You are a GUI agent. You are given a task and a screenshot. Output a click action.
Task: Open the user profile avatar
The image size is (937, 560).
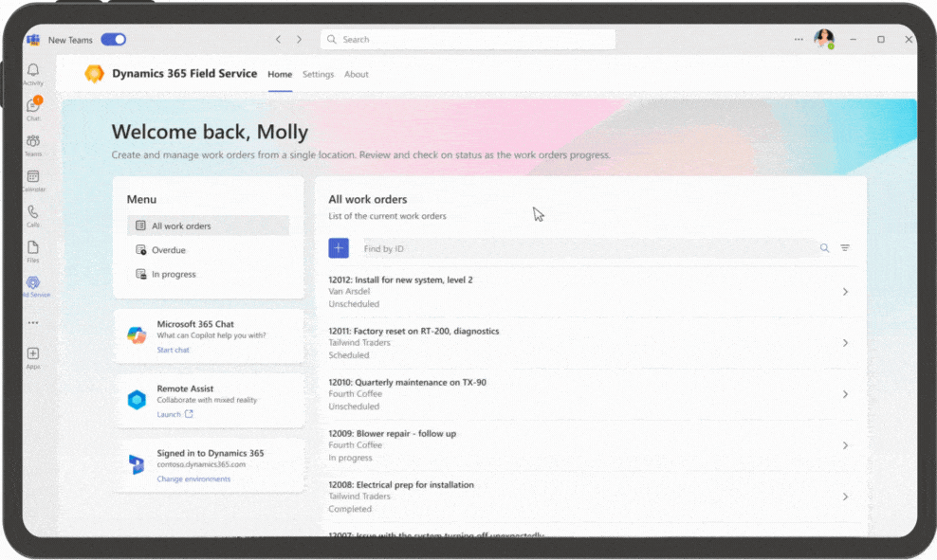tap(824, 40)
